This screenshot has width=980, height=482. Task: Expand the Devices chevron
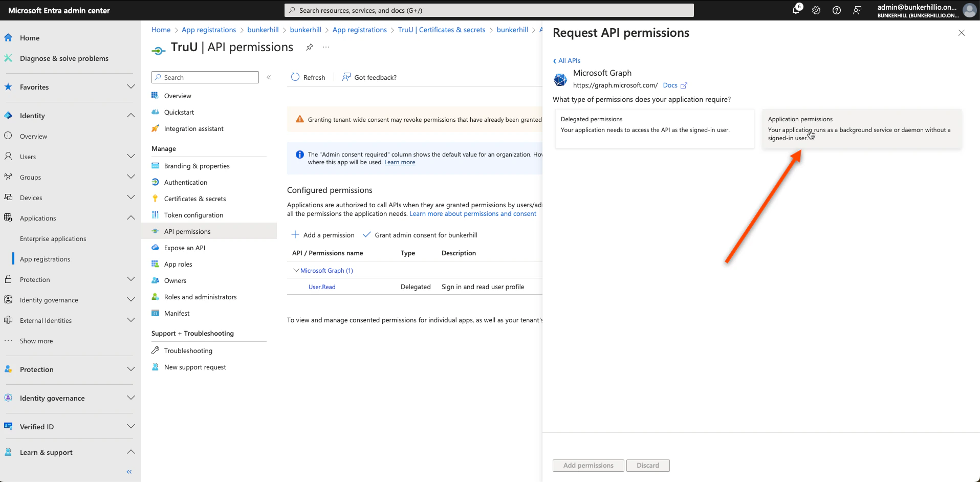(x=131, y=197)
